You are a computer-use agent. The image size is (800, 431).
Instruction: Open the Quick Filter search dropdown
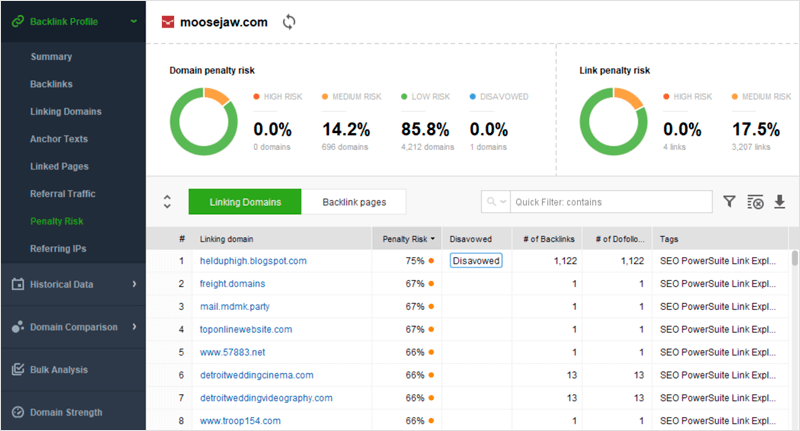coord(496,202)
